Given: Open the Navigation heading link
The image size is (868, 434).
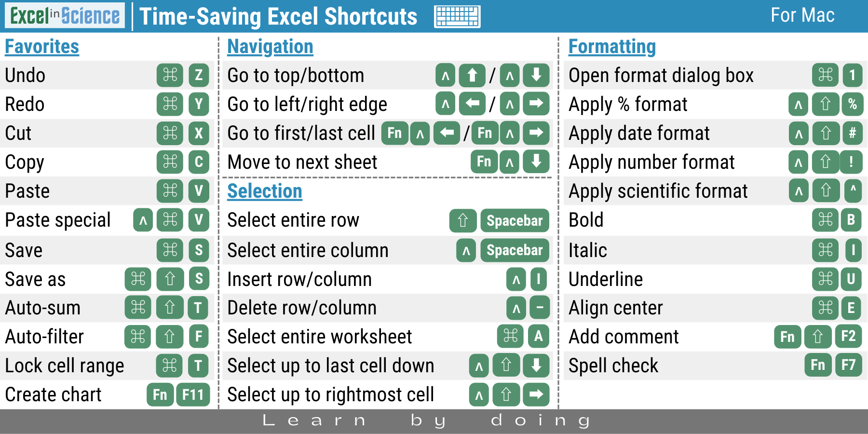Looking at the screenshot, I should (x=270, y=47).
